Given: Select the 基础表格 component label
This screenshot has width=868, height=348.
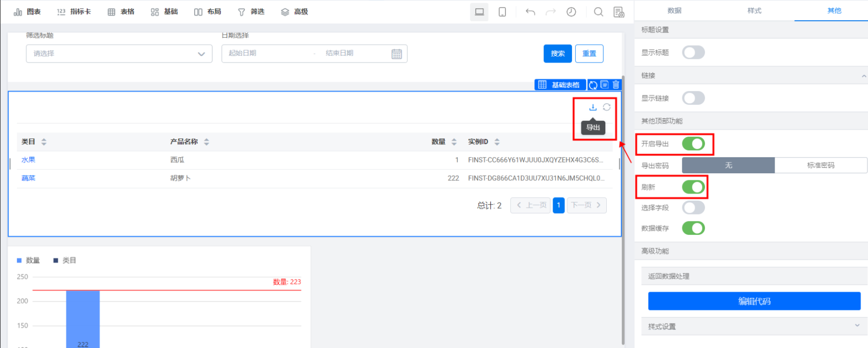Looking at the screenshot, I should [560, 85].
